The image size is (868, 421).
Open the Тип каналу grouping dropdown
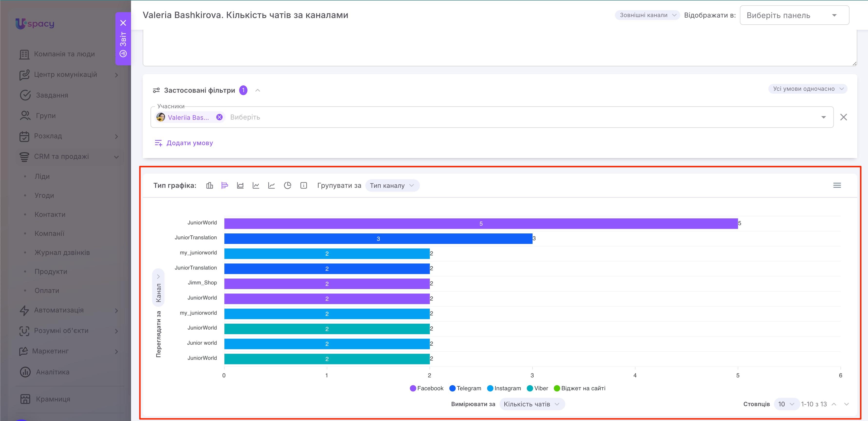pos(392,186)
